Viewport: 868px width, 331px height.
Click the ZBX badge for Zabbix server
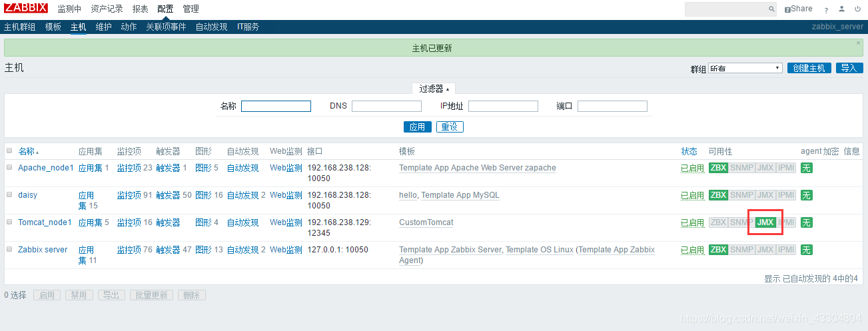(x=718, y=250)
